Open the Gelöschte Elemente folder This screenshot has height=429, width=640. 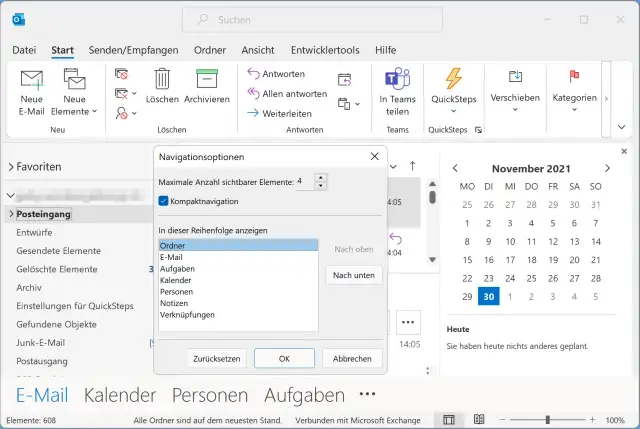pos(57,269)
